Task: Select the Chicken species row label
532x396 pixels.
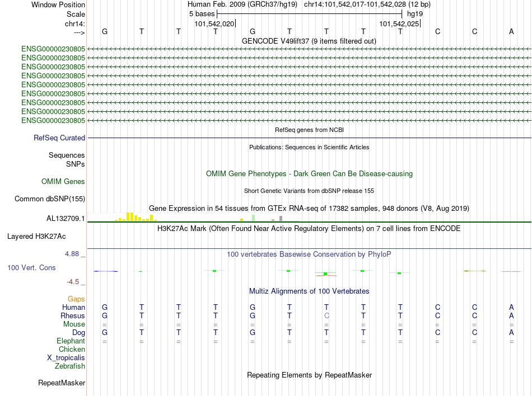Action: pyautogui.click(x=72, y=349)
